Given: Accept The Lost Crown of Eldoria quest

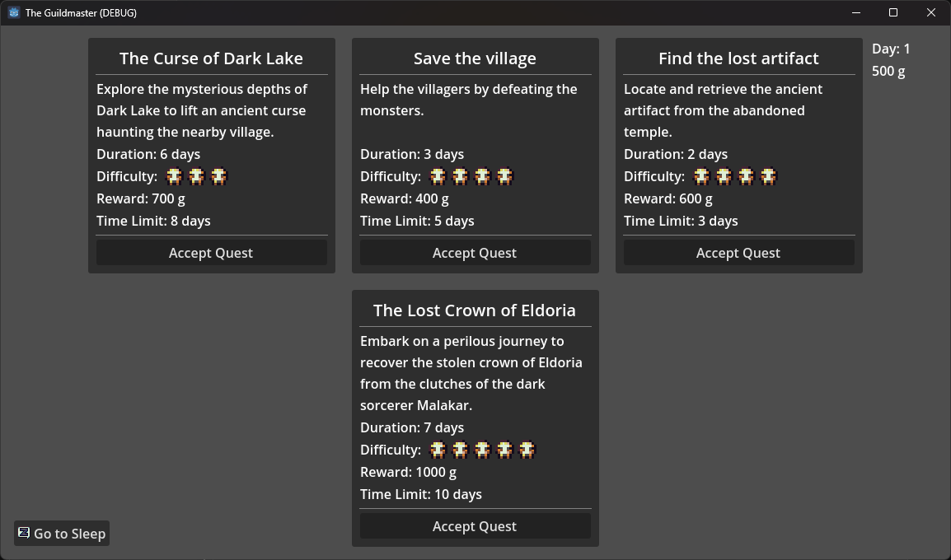Looking at the screenshot, I should coord(475,526).
